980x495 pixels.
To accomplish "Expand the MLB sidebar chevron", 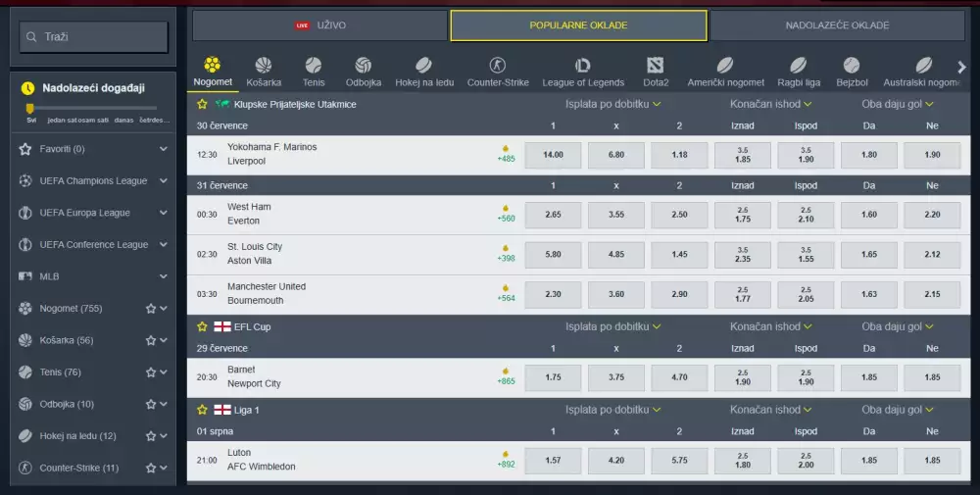I will (163, 276).
